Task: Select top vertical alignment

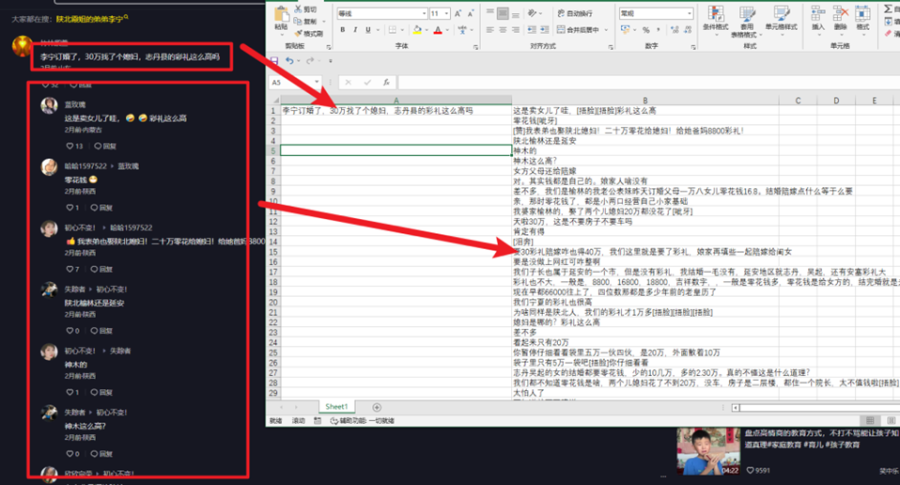Action: (x=490, y=13)
